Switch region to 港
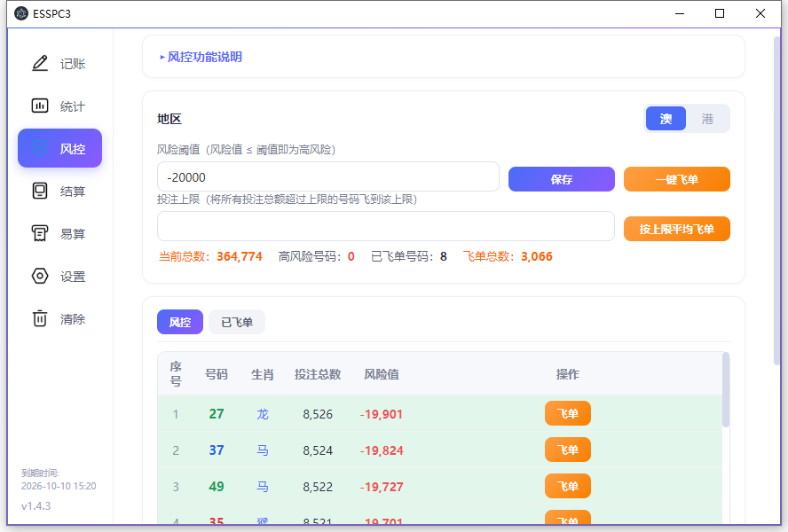 pyautogui.click(x=707, y=119)
